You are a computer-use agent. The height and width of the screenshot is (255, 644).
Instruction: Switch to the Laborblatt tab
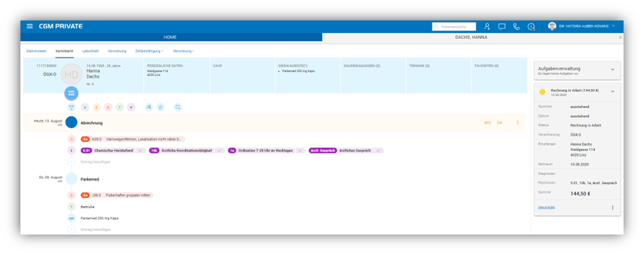91,51
